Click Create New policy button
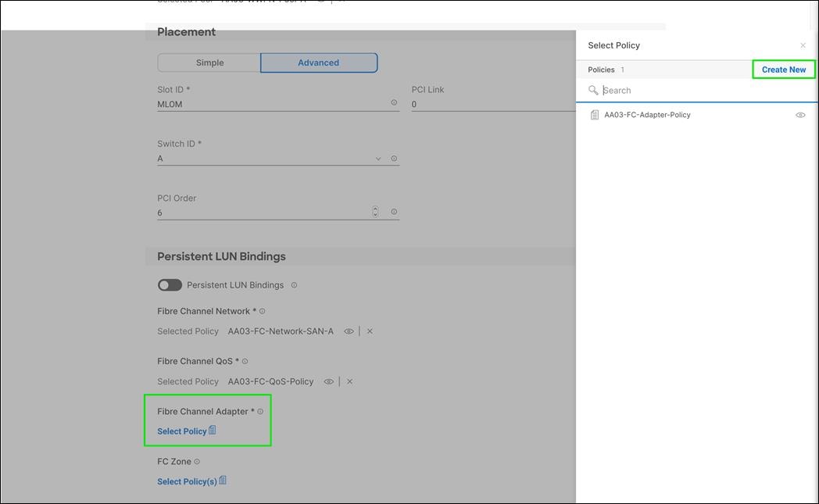The image size is (819, 504). 783,70
